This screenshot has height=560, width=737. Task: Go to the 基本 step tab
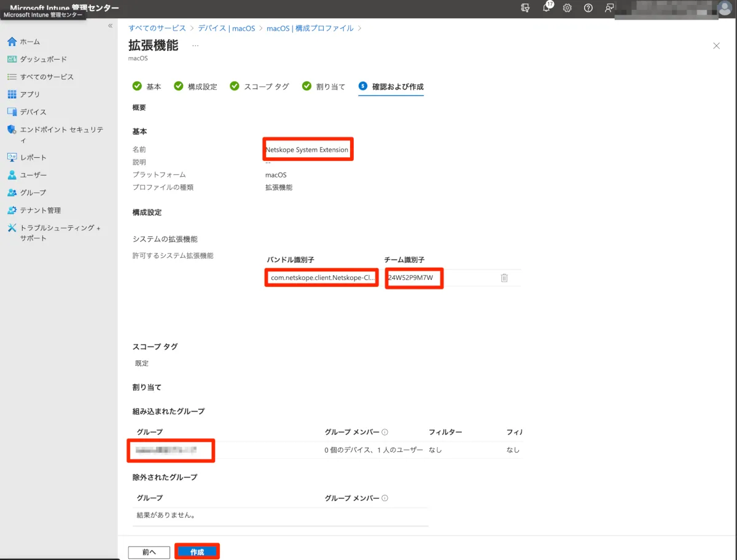tap(147, 87)
